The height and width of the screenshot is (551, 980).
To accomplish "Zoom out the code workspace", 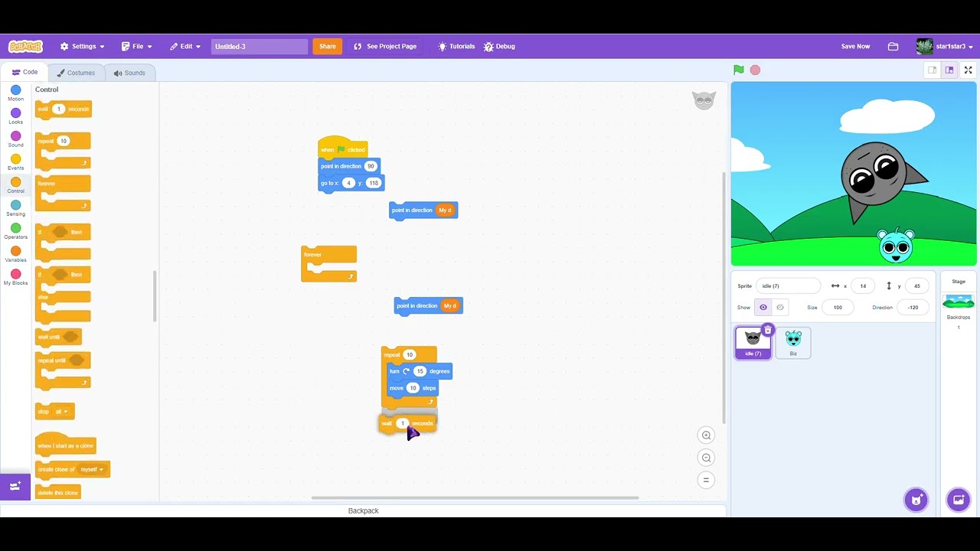I will coord(707,458).
